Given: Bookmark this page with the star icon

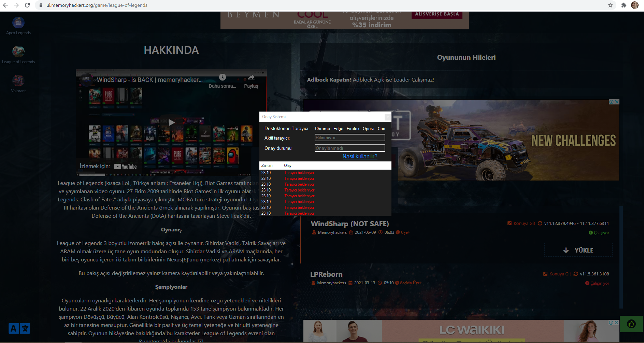Looking at the screenshot, I should [610, 5].
